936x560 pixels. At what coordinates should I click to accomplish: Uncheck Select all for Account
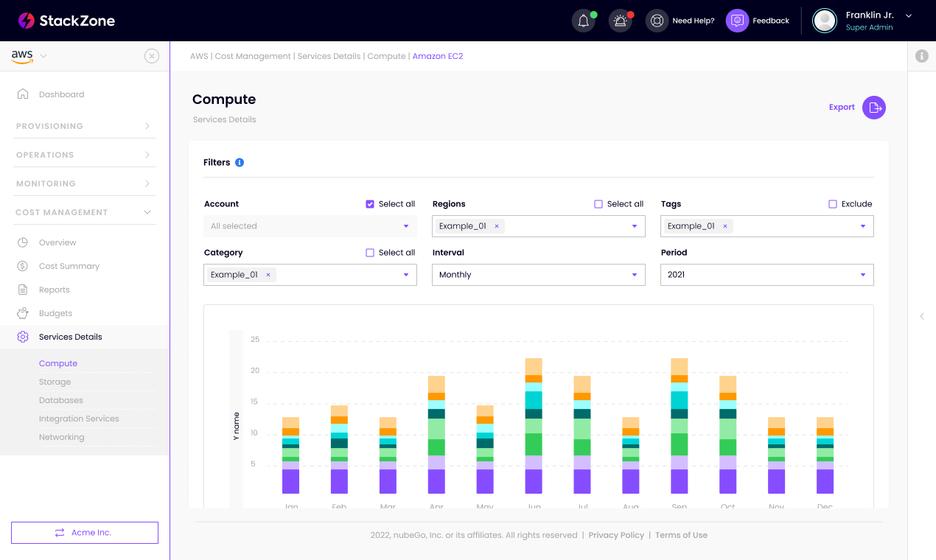point(369,203)
